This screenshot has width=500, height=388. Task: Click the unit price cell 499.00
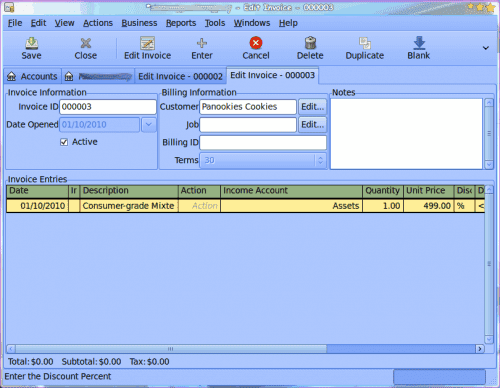tap(428, 206)
